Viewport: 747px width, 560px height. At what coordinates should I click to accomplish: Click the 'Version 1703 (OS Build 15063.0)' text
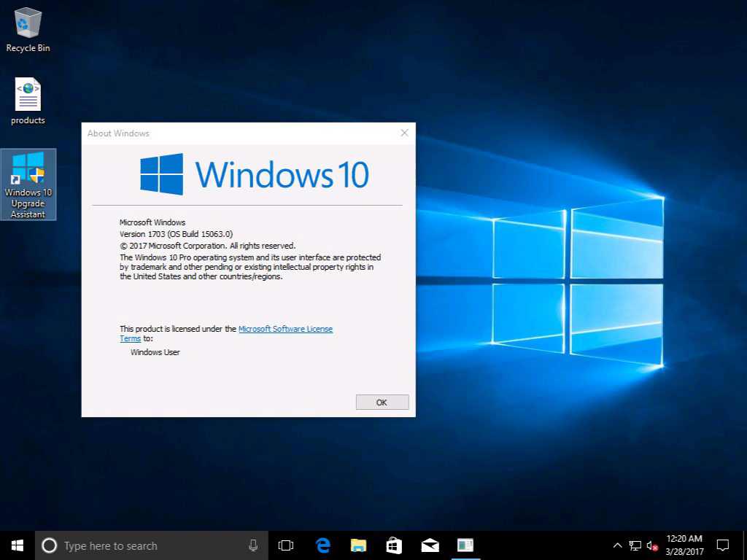(x=176, y=234)
